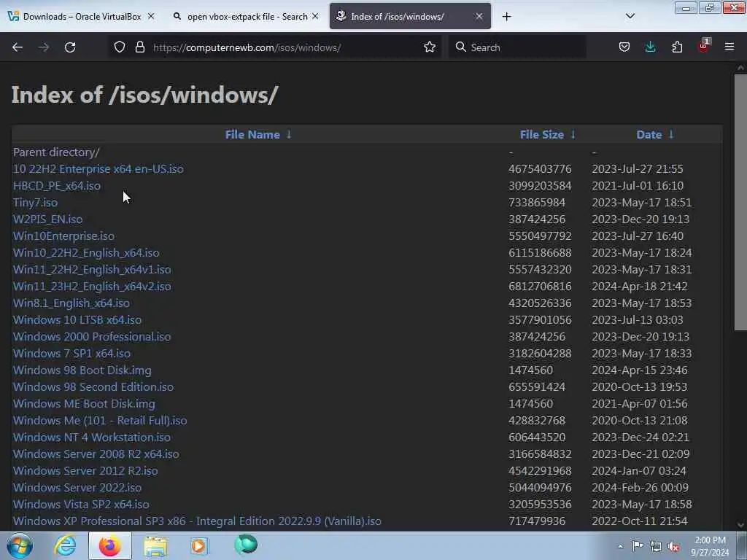This screenshot has width=747, height=560.
Task: Click date 2024-Apr-18 21:42
Action: tap(639, 286)
